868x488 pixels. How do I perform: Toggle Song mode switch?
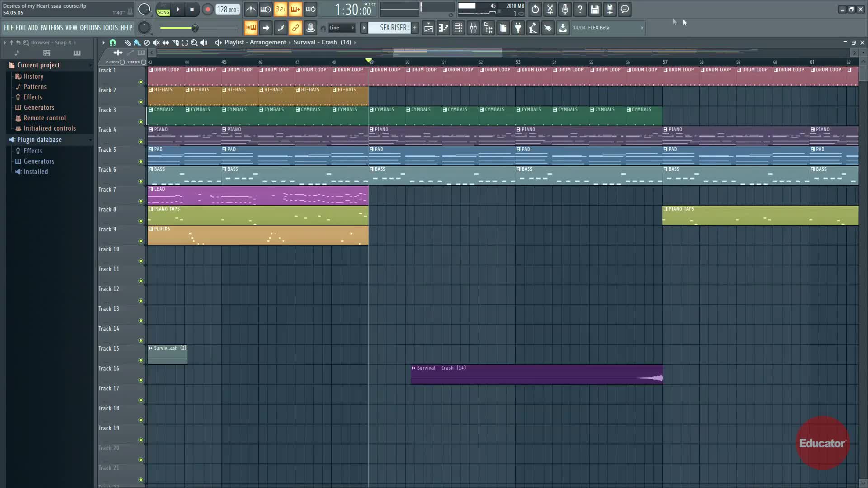[163, 9]
